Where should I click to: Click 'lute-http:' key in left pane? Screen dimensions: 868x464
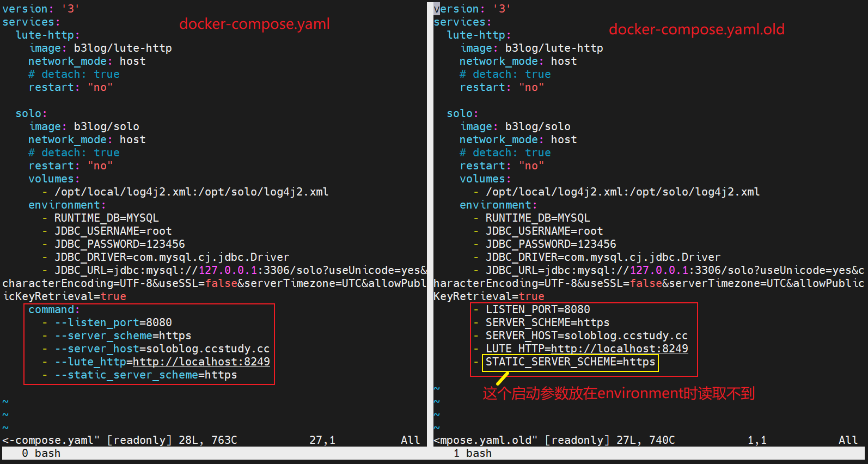tap(48, 35)
